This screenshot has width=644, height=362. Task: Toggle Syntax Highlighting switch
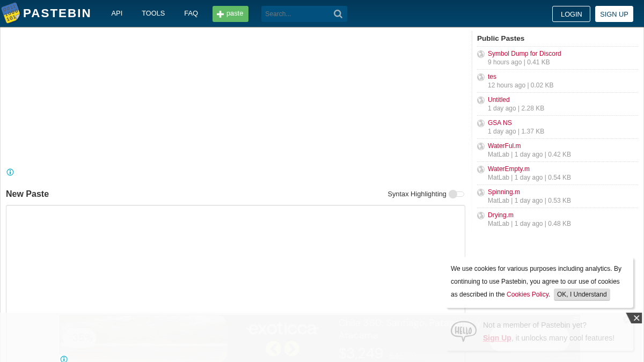(456, 194)
